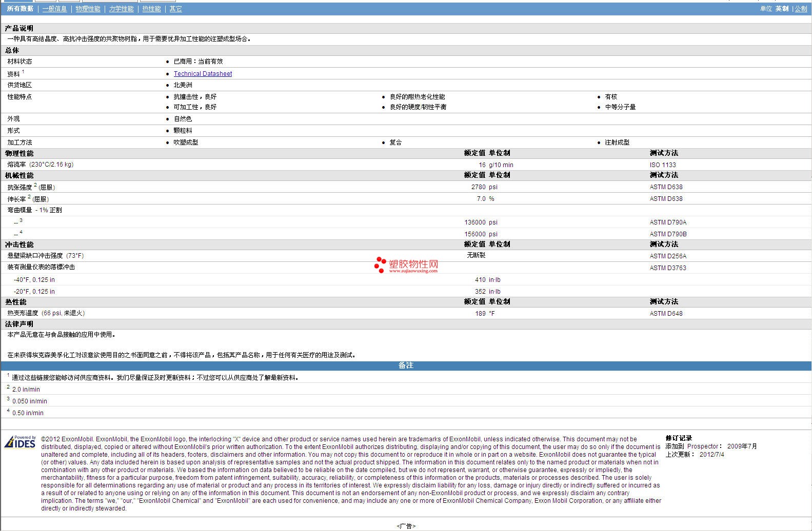Click ASTM D648 test method
The height and width of the screenshot is (531, 812).
666,314
